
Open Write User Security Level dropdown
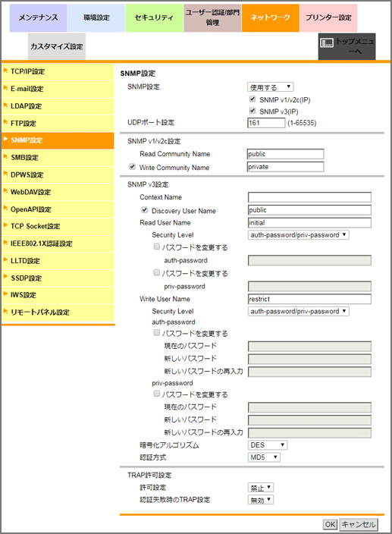[299, 311]
